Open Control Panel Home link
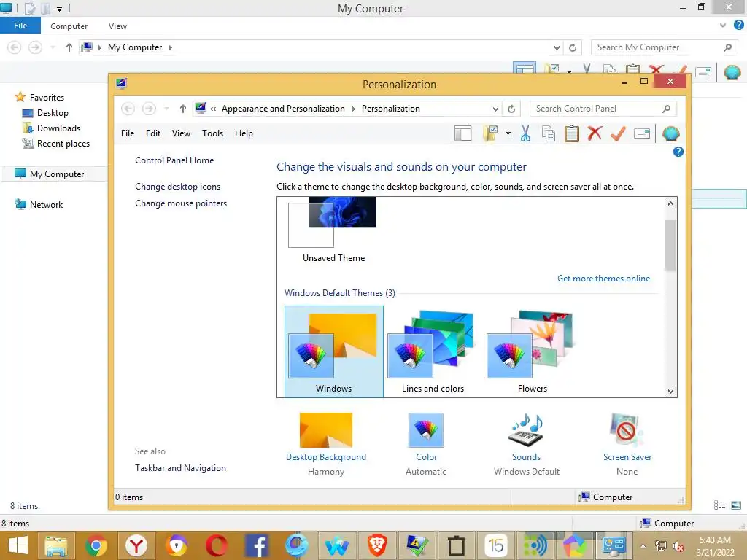This screenshot has width=747, height=560. (x=174, y=160)
